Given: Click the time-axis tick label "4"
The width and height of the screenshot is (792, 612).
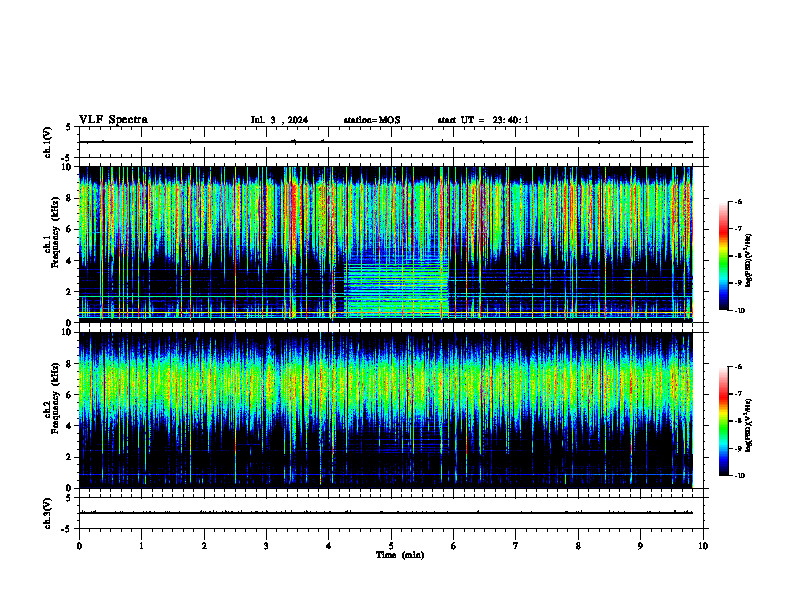Looking at the screenshot, I should click(329, 546).
